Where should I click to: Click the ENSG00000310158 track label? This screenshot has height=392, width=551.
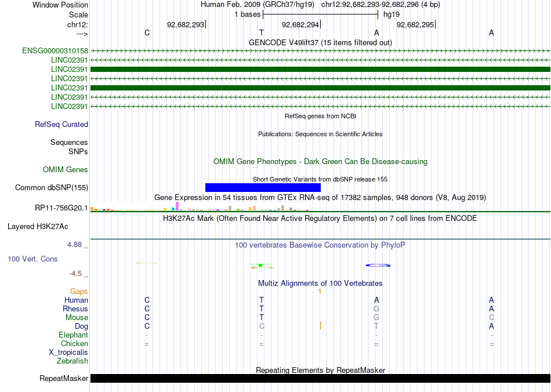tap(55, 51)
